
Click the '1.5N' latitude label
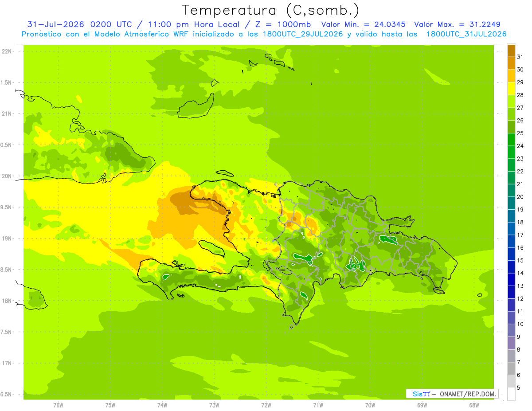click(7, 82)
